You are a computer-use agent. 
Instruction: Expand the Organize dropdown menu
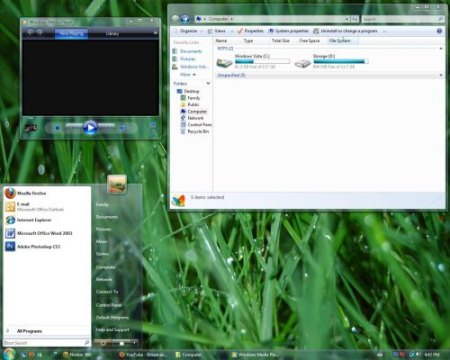click(188, 31)
